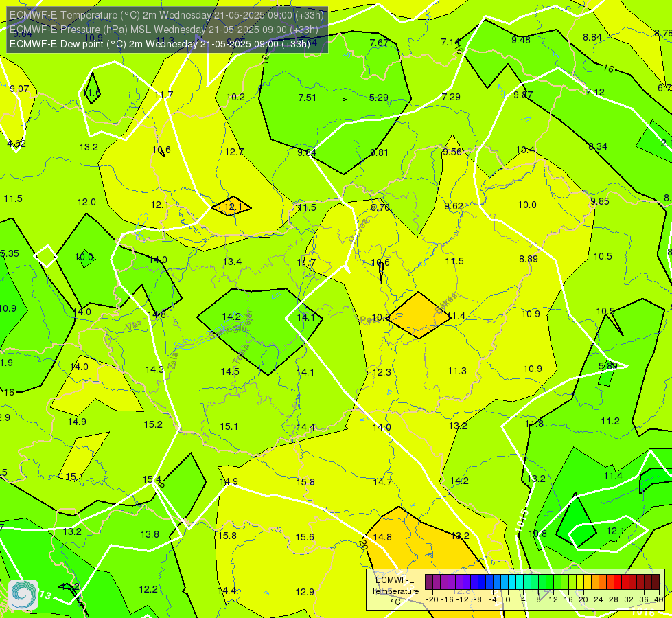Select the ECMWF-E Temperature 2m layer label
Image resolution: width=672 pixels, height=618 pixels.
click(x=166, y=15)
